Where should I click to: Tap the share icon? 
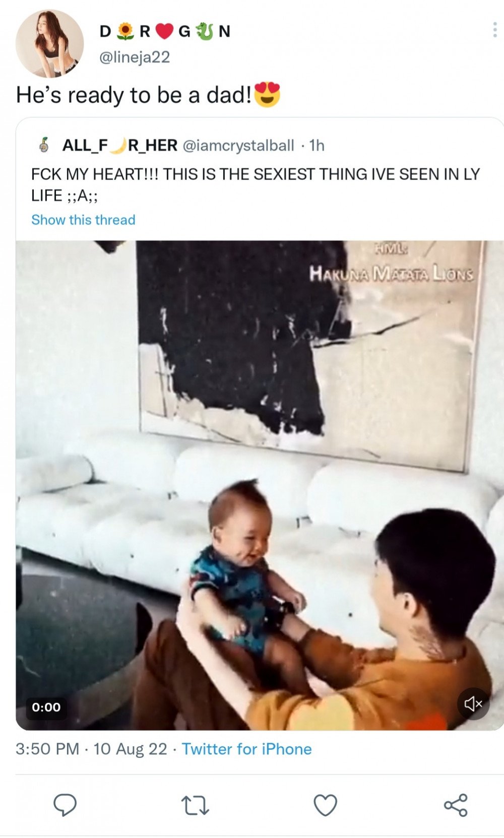[456, 805]
